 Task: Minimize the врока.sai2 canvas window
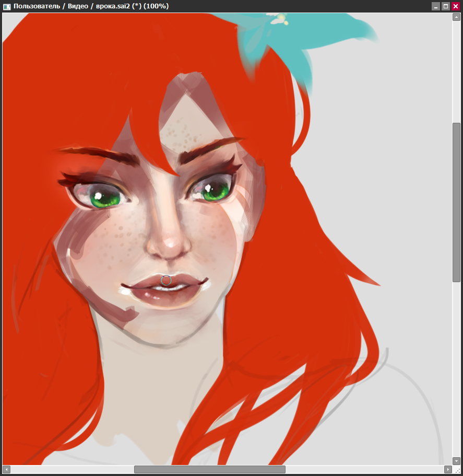(x=435, y=6)
